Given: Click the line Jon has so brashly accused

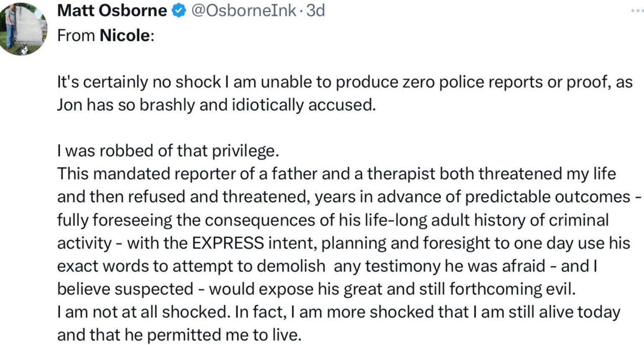Looking at the screenshot, I should [x=216, y=105].
